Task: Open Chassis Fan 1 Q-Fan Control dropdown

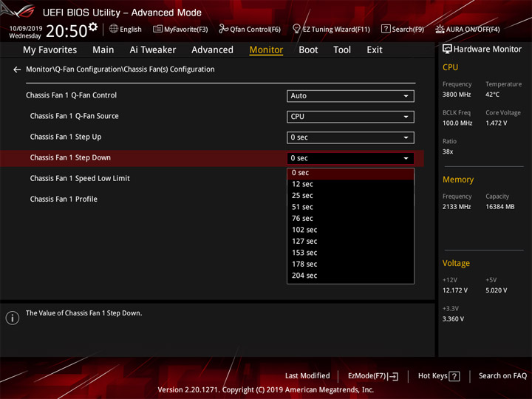Action: (350, 96)
